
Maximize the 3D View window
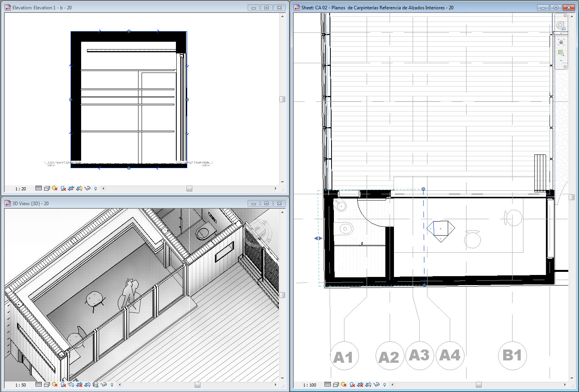coord(267,204)
